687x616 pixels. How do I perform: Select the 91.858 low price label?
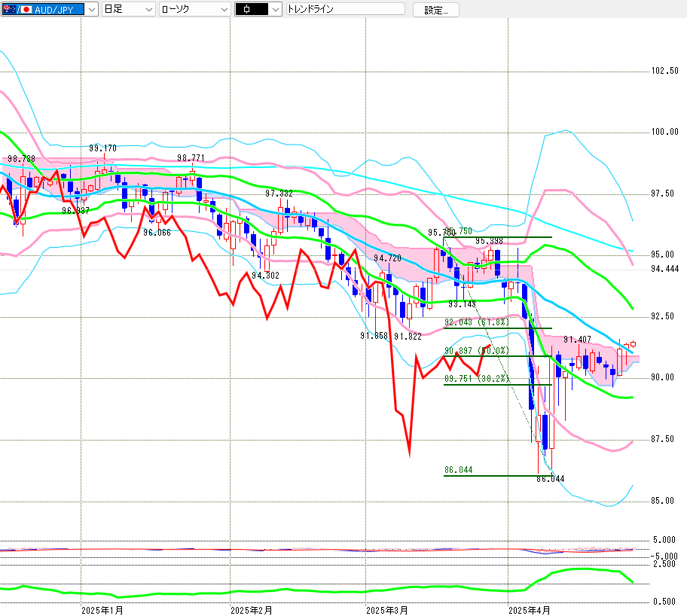[x=374, y=336]
